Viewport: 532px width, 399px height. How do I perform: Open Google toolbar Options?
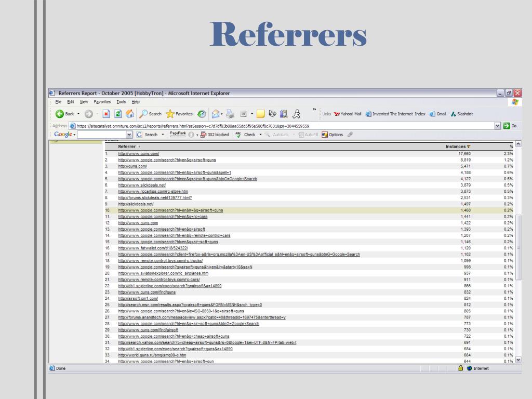pyautogui.click(x=332, y=135)
